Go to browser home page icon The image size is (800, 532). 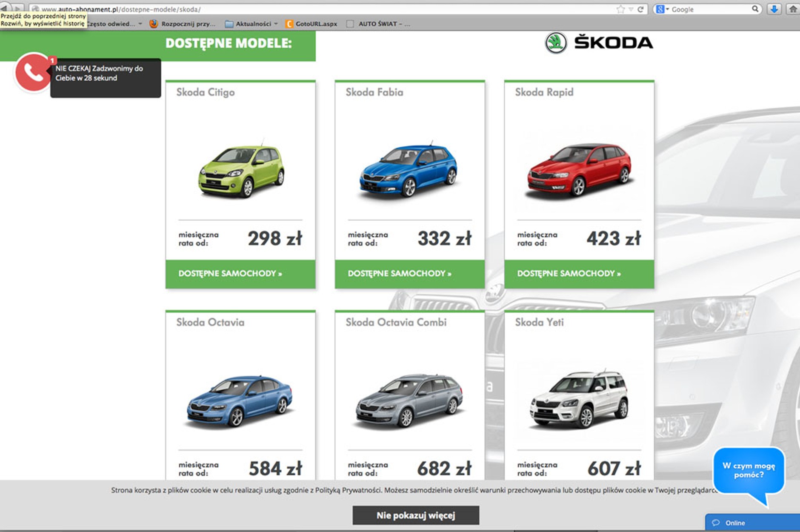click(793, 9)
